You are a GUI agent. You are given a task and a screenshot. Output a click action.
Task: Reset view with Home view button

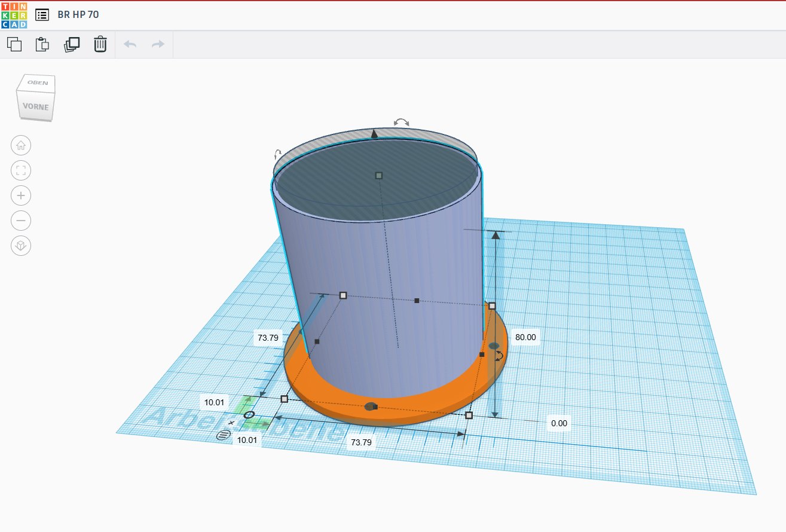tap(21, 145)
